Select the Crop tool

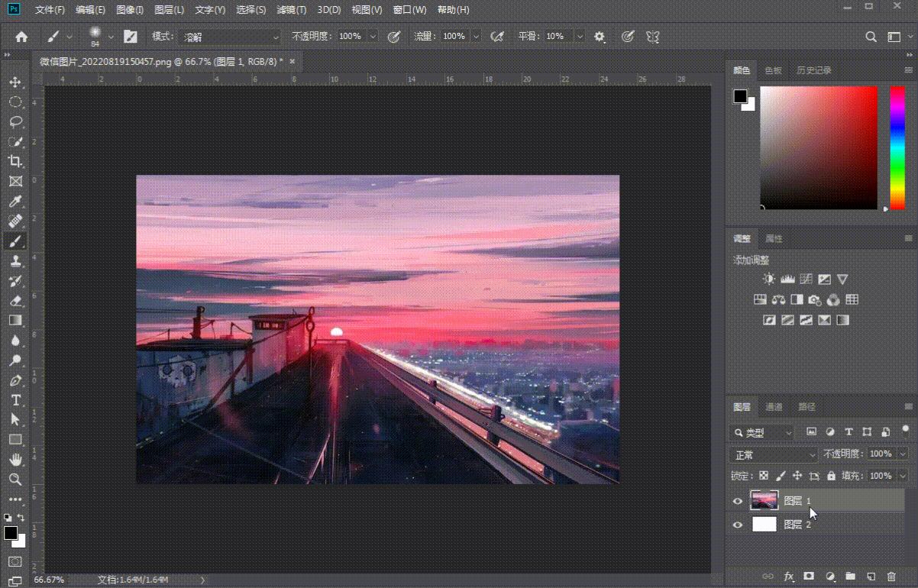[x=15, y=161]
